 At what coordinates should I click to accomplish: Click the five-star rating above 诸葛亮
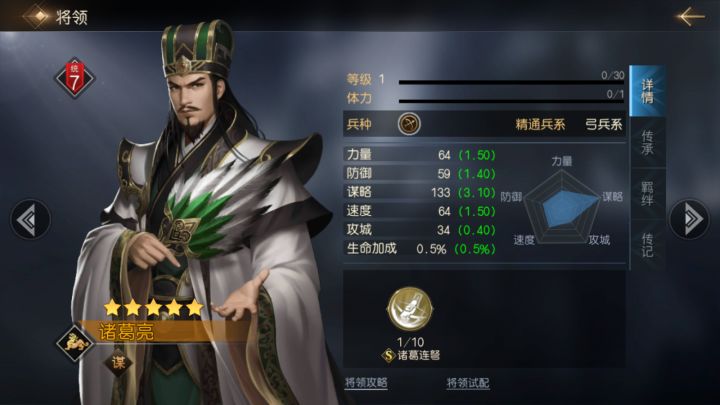tap(153, 307)
